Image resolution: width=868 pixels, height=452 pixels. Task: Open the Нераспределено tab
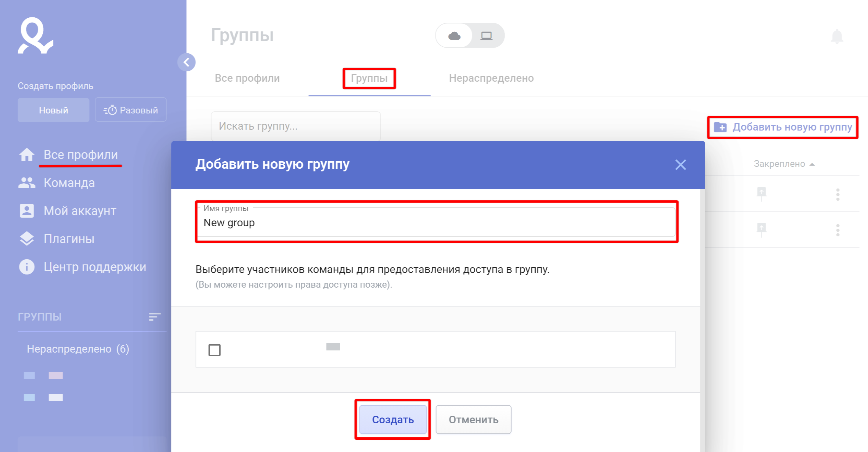pos(491,78)
